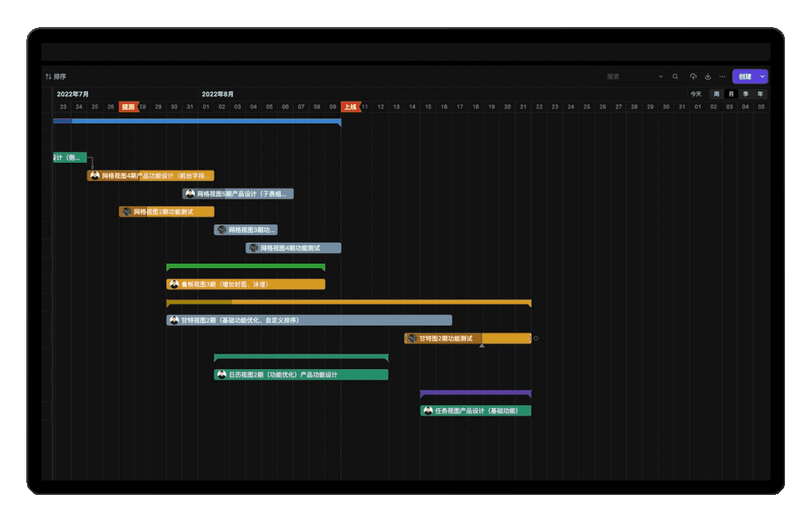Switch timeline scale to 周 (week)
The width and height of the screenshot is (812, 522).
pyautogui.click(x=716, y=94)
